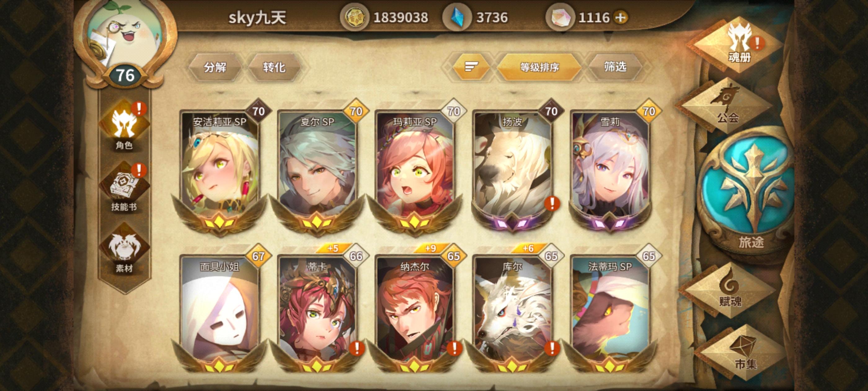This screenshot has width=868, height=391.
Task: Select the 面具小姐 character card
Action: click(220, 312)
